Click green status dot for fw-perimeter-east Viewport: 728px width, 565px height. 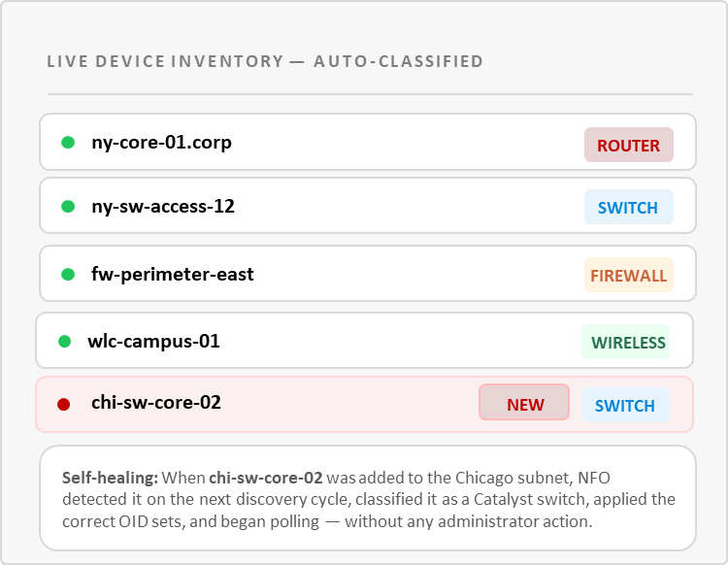pos(68,274)
